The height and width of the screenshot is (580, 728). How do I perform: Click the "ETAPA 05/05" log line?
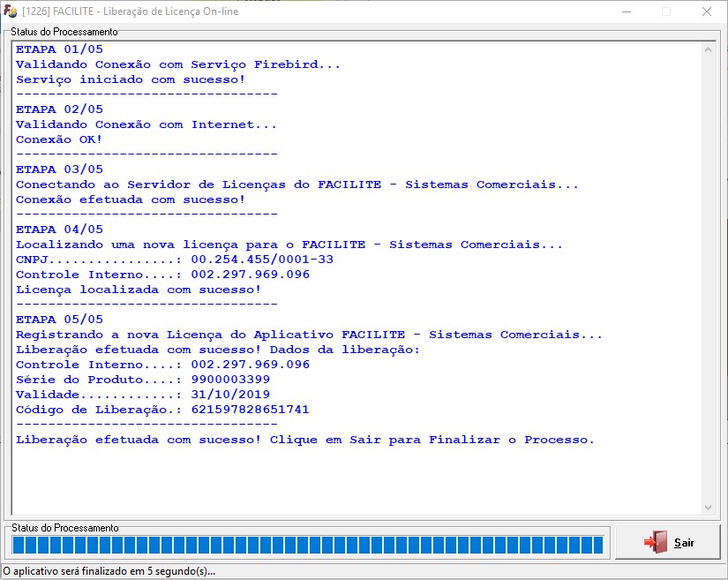(x=59, y=320)
